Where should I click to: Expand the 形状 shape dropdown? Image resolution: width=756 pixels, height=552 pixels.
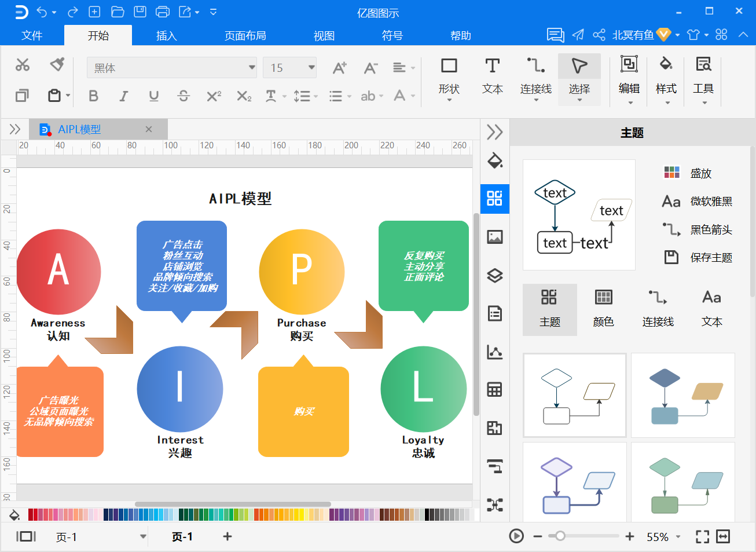coord(449,100)
